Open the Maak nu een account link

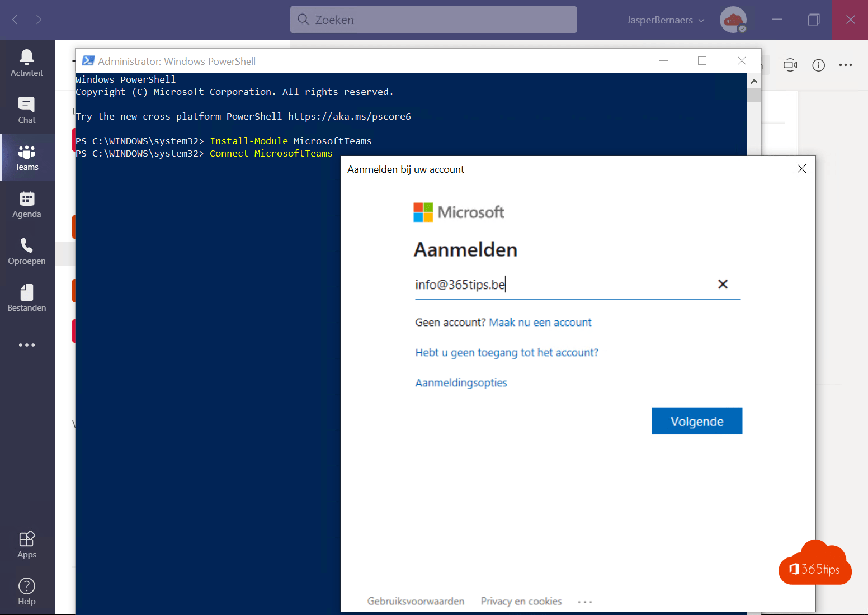[540, 322]
